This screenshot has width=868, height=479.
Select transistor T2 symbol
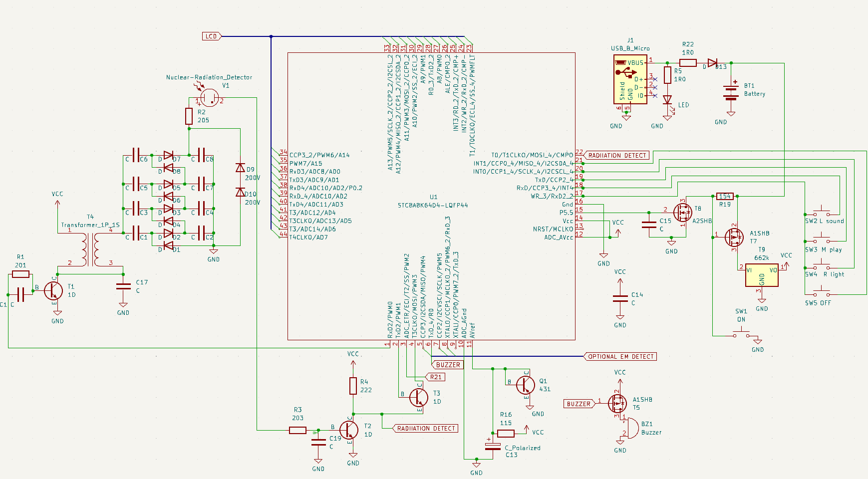pyautogui.click(x=348, y=430)
